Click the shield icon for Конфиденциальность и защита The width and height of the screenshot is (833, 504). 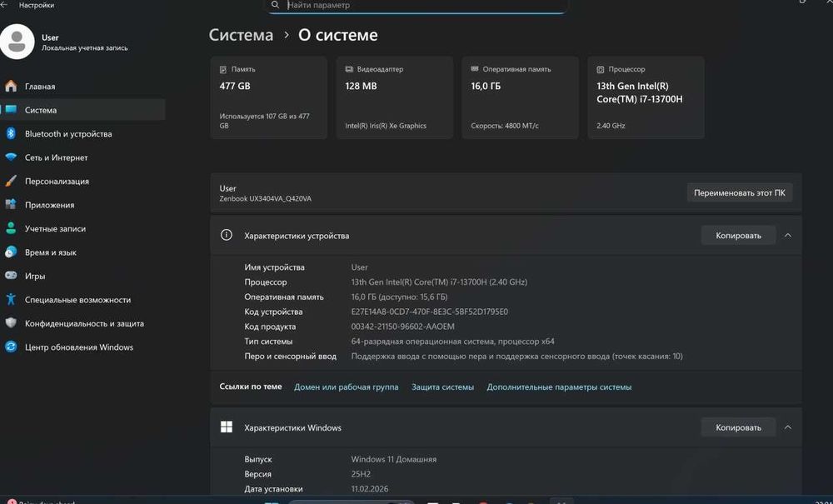click(11, 323)
